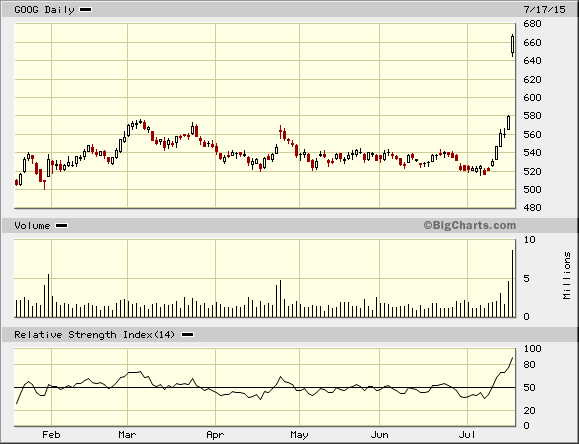Click the 5 volume axis label
Viewport: 579px width, 444px height.
[x=527, y=279]
